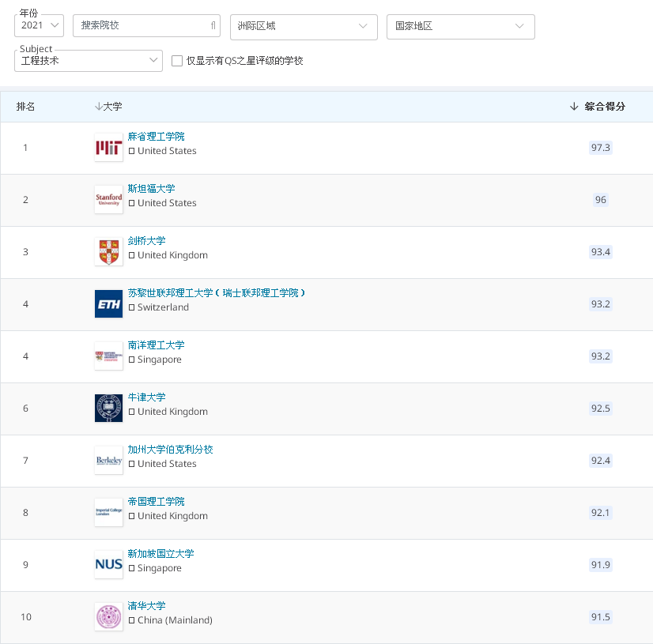This screenshot has height=644, width=653.
Task: Open the 清华大学 link
Action: (146, 606)
